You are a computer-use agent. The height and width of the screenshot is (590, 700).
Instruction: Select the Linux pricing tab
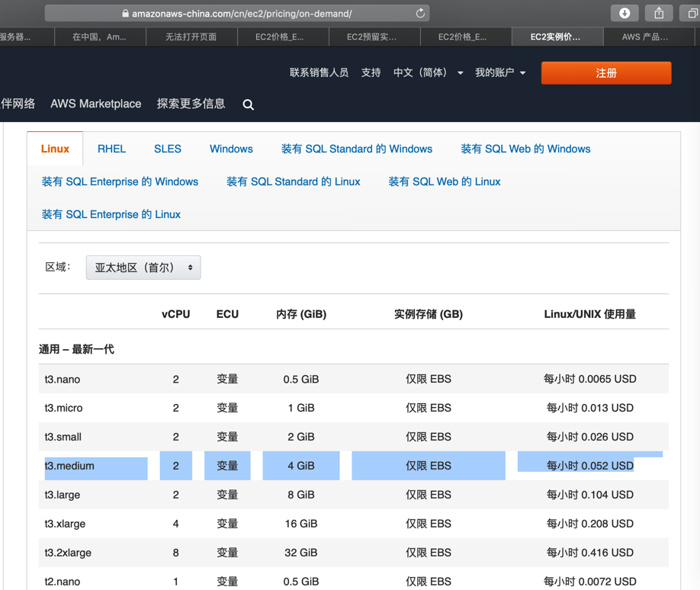[x=55, y=149]
